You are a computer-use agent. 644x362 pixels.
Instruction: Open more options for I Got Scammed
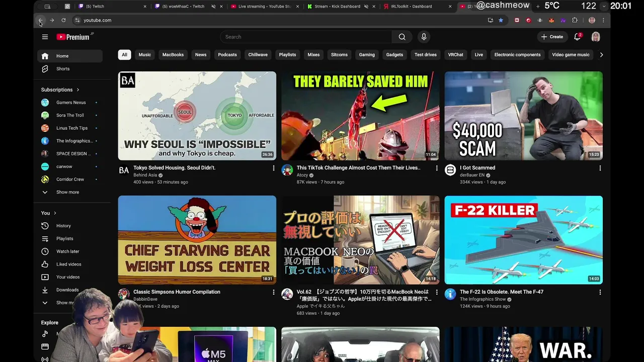(600, 168)
